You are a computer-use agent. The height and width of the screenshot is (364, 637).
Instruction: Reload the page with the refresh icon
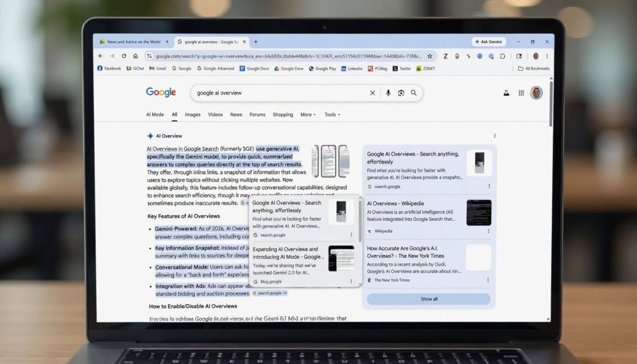pyautogui.click(x=124, y=56)
